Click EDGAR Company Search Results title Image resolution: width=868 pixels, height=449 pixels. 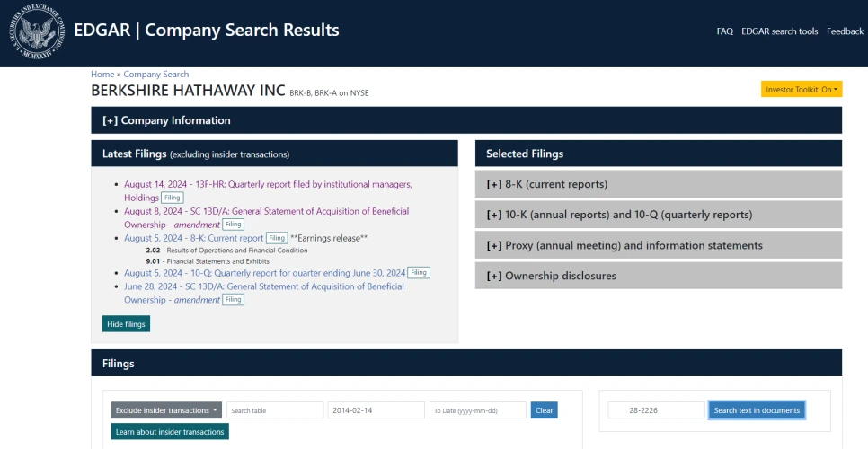click(207, 30)
